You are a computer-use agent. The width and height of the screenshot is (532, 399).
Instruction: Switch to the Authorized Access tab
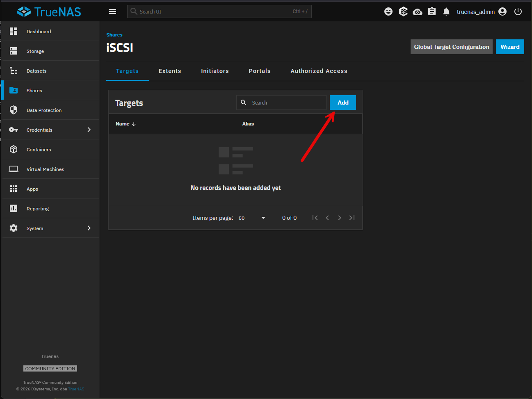pos(319,71)
